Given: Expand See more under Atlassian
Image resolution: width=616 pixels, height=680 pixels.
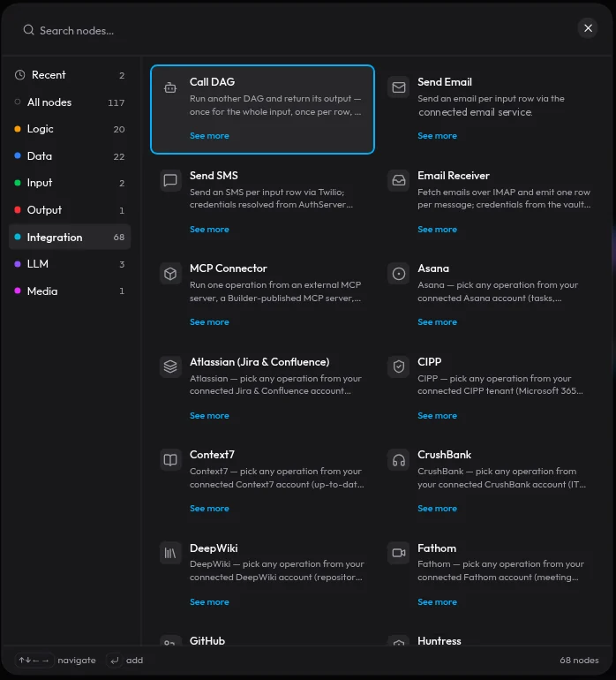Looking at the screenshot, I should click(x=209, y=416).
